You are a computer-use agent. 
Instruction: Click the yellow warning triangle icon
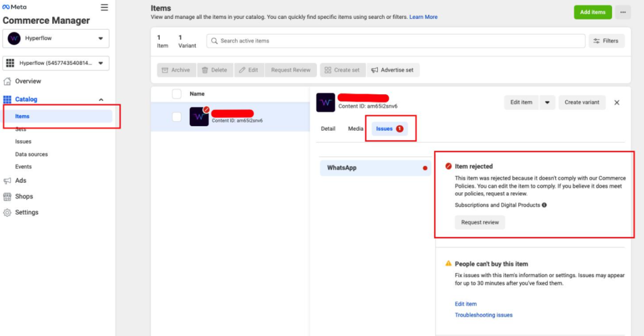click(448, 263)
